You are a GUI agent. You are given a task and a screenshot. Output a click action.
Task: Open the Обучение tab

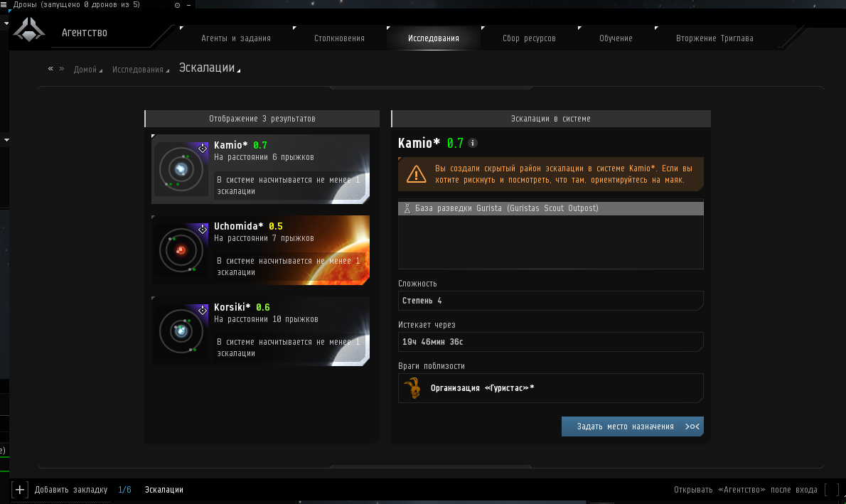pos(616,38)
